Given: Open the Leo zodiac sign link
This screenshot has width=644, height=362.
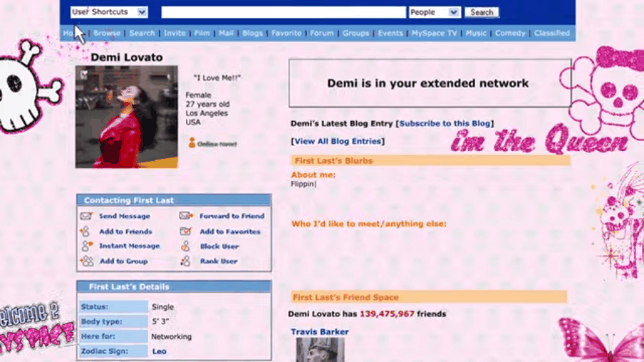Looking at the screenshot, I should coord(158,351).
